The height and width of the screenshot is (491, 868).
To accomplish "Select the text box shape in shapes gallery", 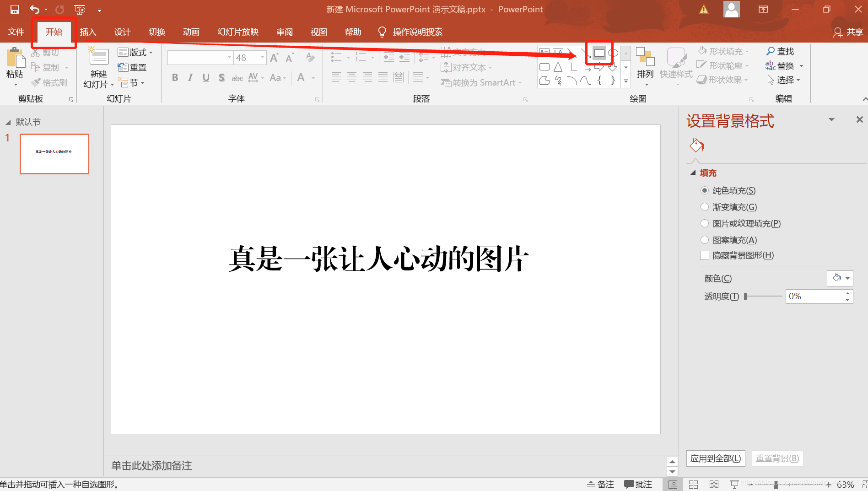I will [x=545, y=52].
